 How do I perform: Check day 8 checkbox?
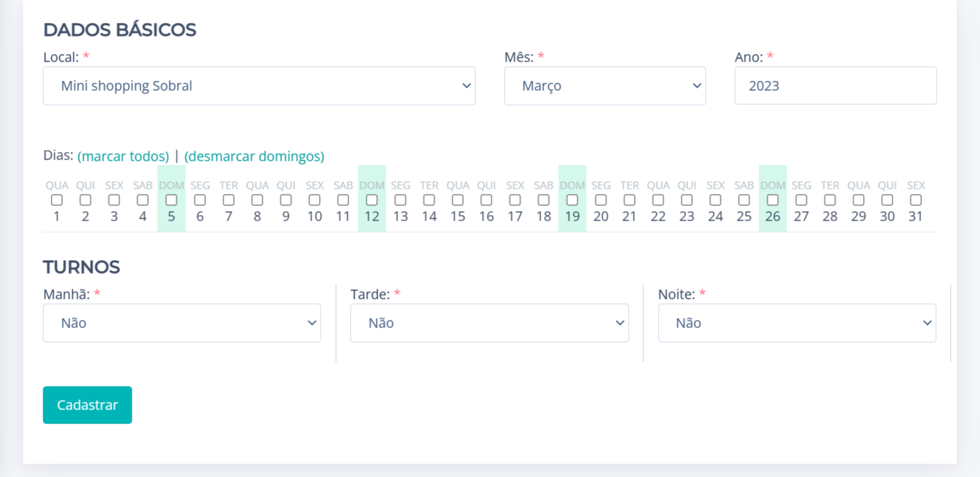[x=257, y=200]
